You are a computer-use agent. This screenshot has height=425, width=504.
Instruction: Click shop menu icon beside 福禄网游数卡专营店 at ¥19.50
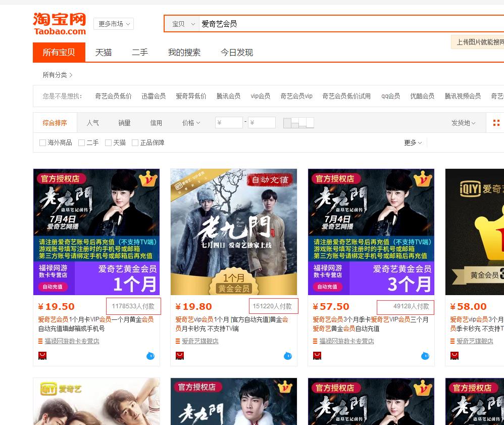coord(40,341)
